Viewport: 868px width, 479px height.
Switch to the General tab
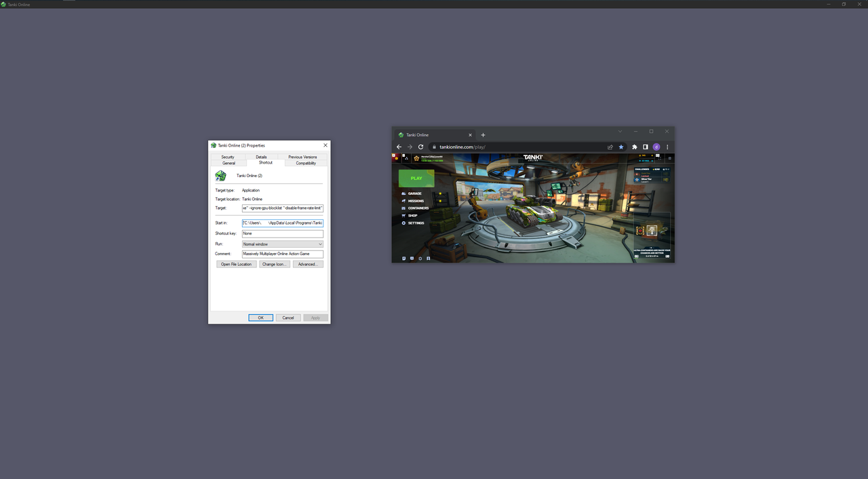pos(229,163)
